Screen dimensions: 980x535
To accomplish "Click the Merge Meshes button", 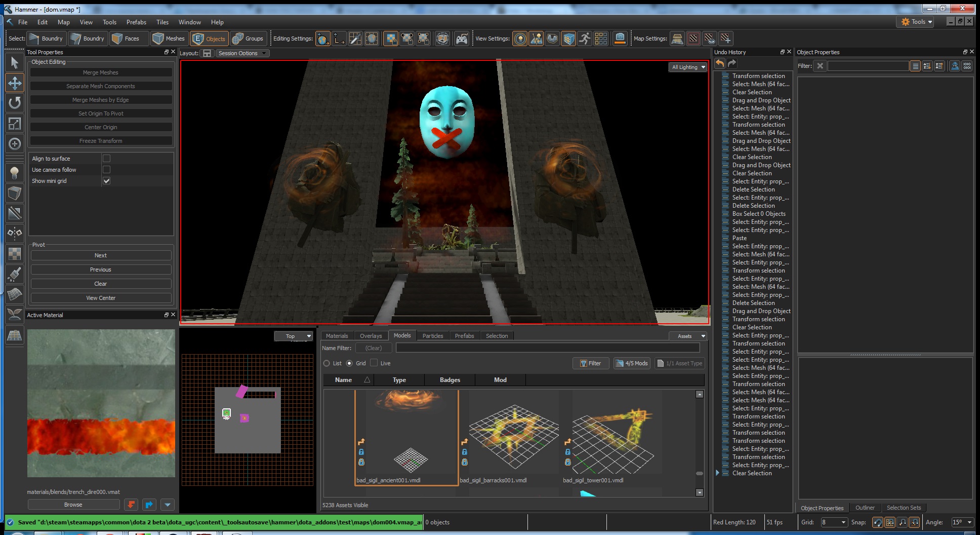I will pos(101,72).
